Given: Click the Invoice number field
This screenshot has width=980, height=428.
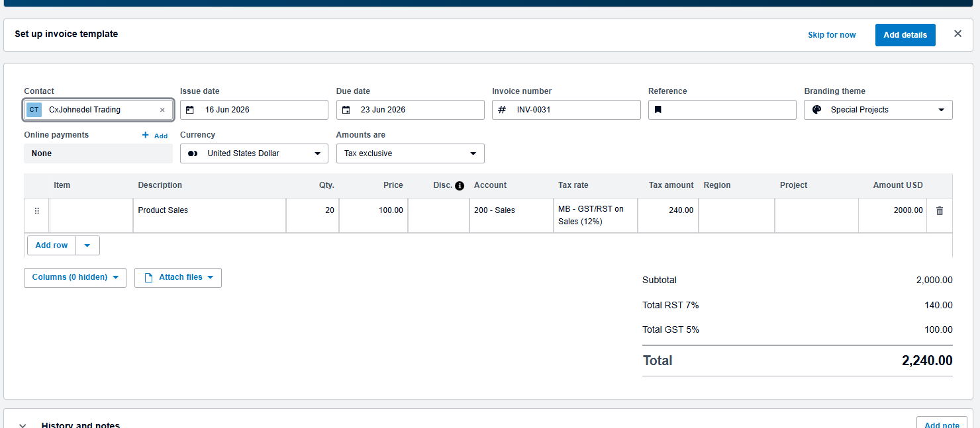Looking at the screenshot, I should [x=566, y=110].
